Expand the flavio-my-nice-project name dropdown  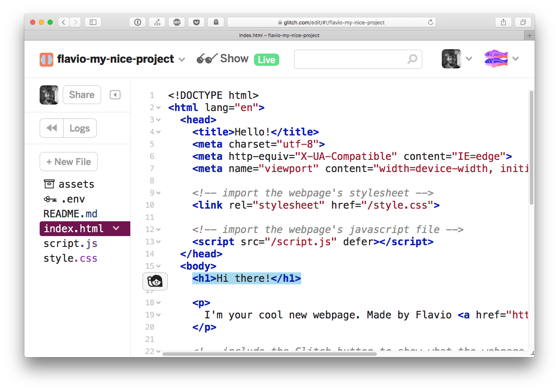(x=182, y=59)
